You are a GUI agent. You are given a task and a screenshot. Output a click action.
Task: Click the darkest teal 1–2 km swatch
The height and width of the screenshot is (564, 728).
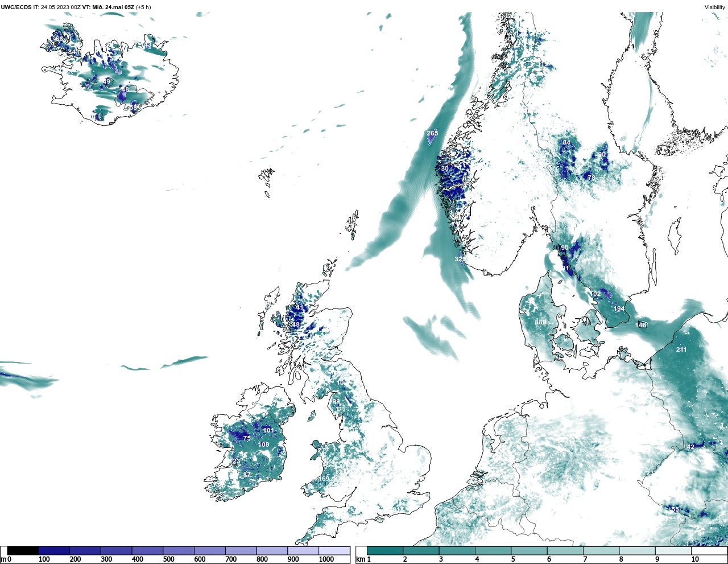point(385,550)
